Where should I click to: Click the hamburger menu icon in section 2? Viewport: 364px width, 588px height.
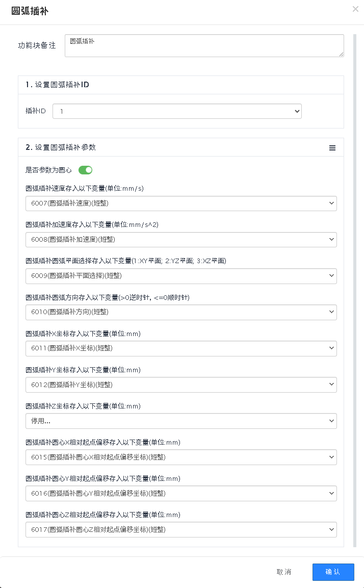click(x=332, y=148)
